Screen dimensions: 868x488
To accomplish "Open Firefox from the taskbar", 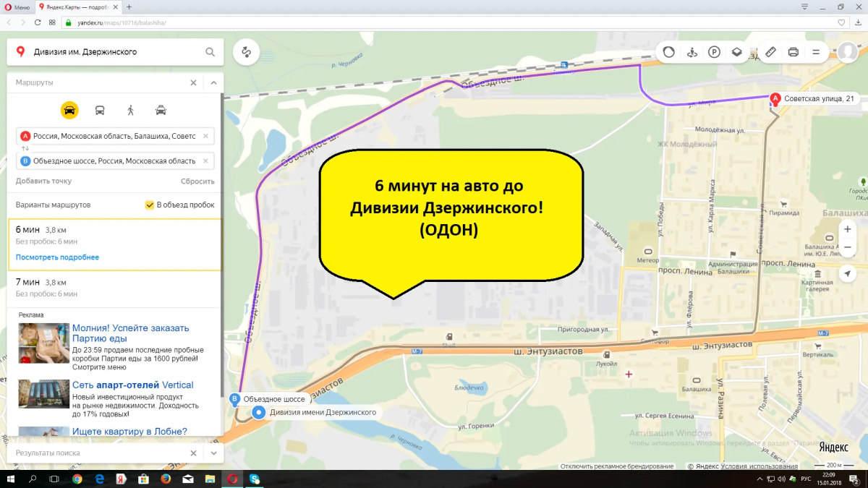I will (166, 479).
